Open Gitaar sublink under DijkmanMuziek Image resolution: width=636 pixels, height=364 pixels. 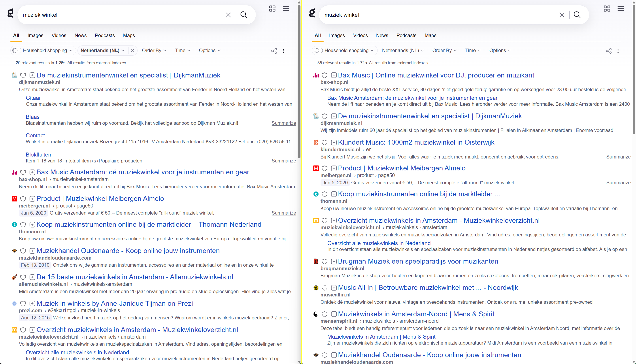click(x=33, y=98)
